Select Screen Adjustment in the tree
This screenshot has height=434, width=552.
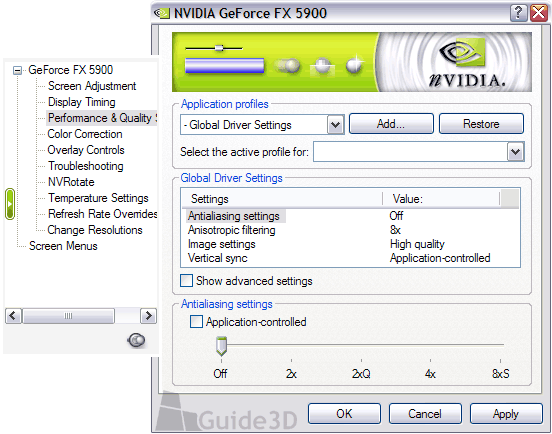[x=92, y=86]
